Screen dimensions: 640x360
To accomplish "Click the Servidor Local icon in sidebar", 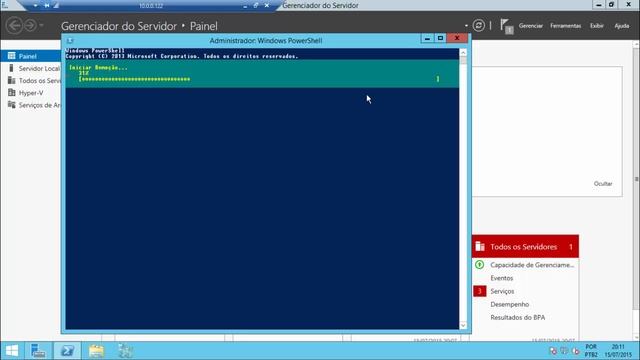I will (x=11, y=68).
